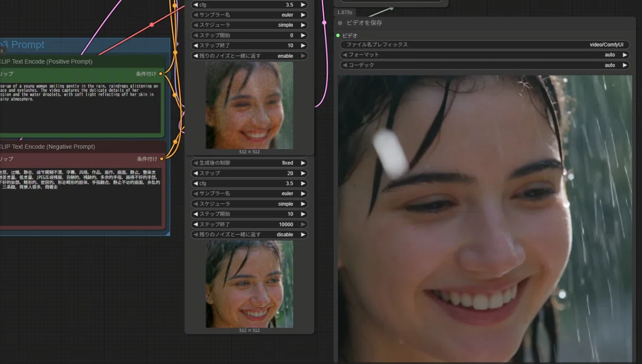
Task: Click the Positive Prompt 条件付け output socket
Action: coord(161,74)
